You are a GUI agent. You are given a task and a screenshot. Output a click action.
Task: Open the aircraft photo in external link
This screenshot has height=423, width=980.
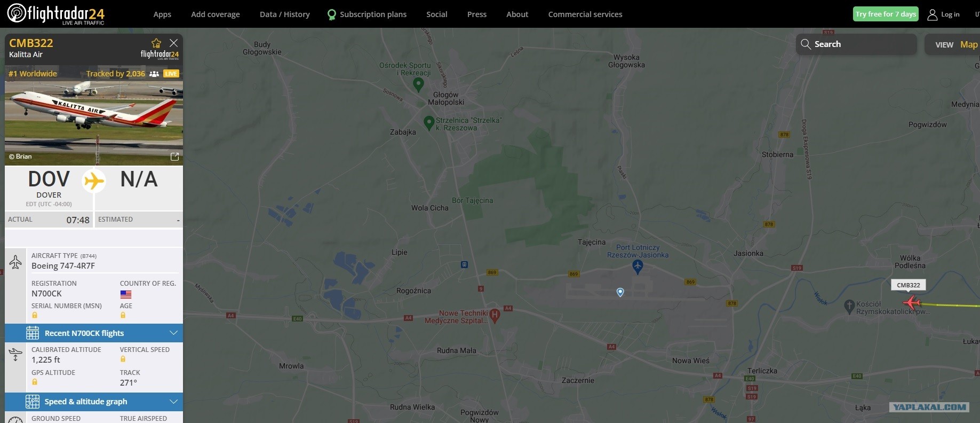pyautogui.click(x=174, y=156)
